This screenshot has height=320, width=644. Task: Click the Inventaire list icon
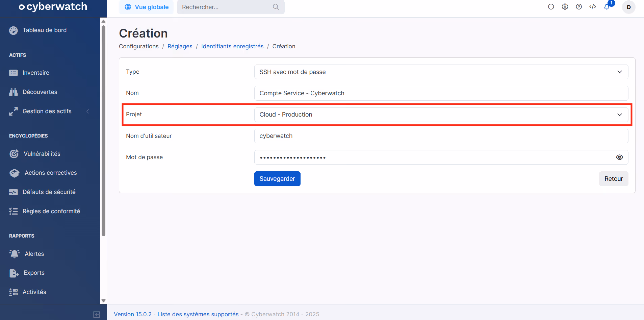pyautogui.click(x=14, y=73)
